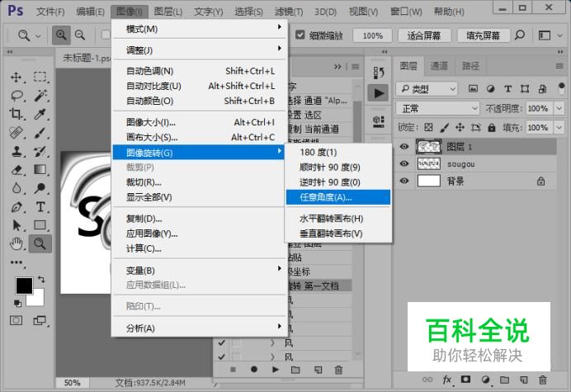The width and height of the screenshot is (571, 392).
Task: Select the Path Selection tool
Action: tap(16, 225)
